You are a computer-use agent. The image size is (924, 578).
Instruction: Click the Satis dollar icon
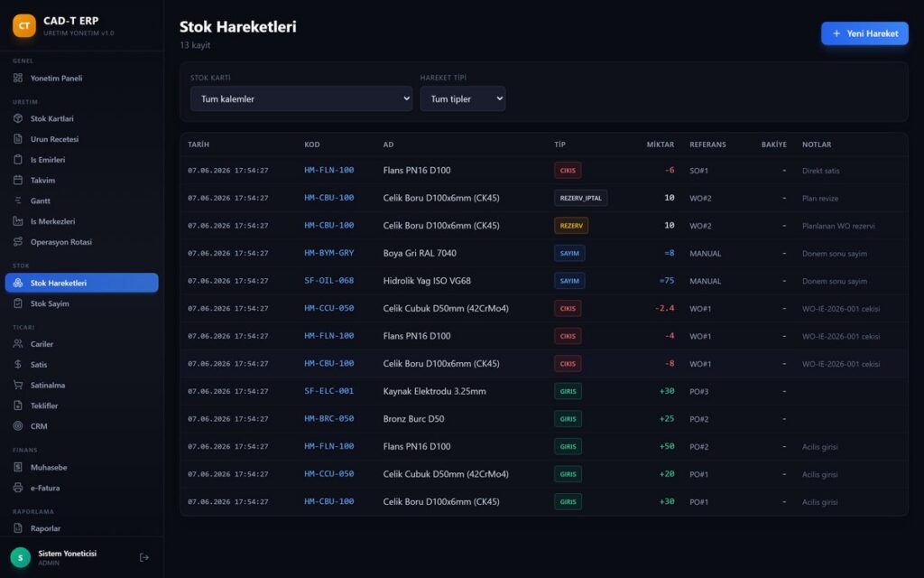coord(18,365)
